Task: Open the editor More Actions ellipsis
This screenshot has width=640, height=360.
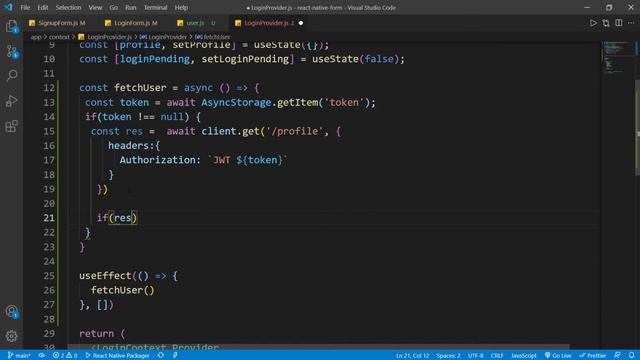Action: 631,23
